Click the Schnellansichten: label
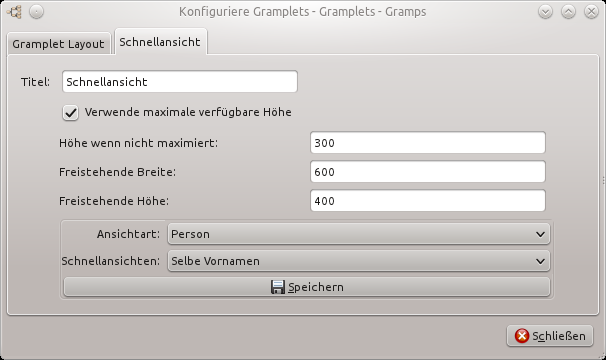This screenshot has height=360, width=606. [x=111, y=261]
